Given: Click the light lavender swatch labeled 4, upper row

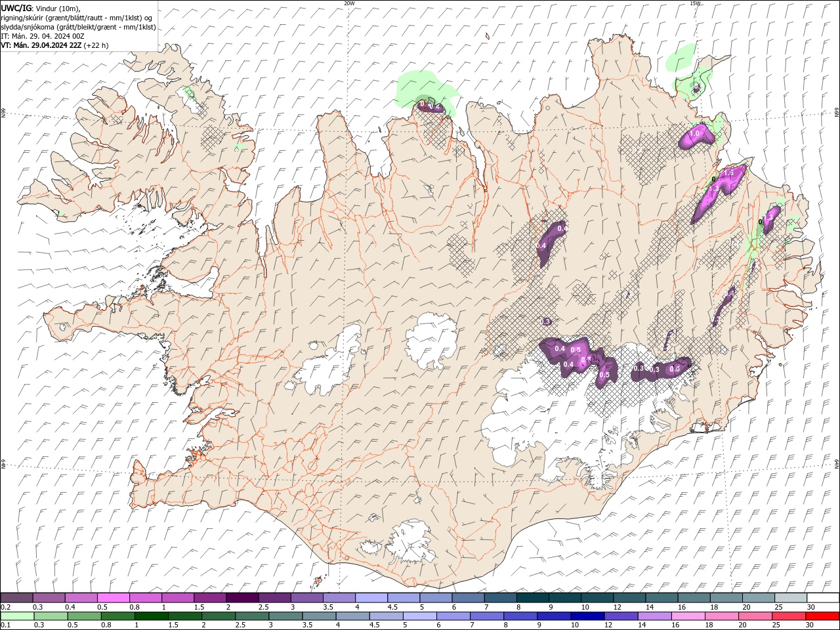Looking at the screenshot, I should click(x=371, y=598).
